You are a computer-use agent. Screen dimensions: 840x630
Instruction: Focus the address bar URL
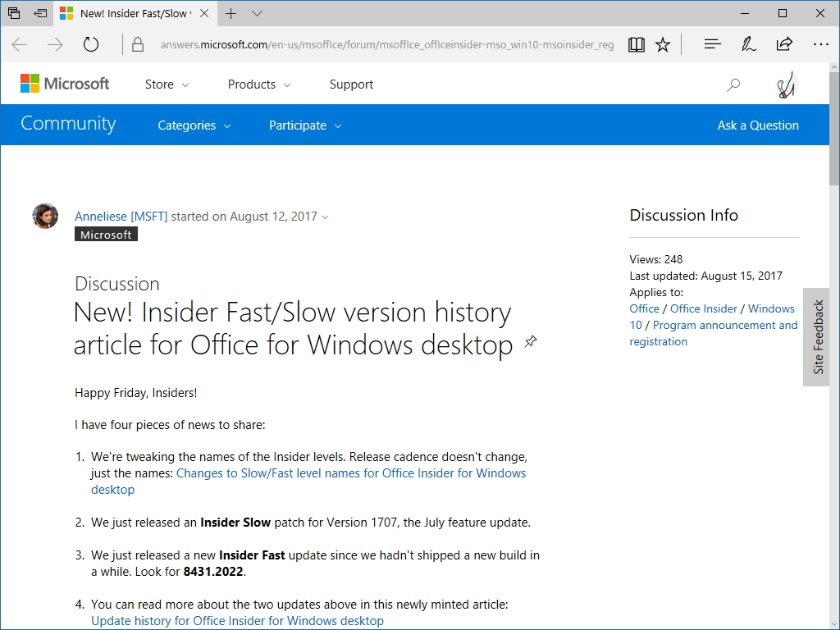click(x=387, y=44)
